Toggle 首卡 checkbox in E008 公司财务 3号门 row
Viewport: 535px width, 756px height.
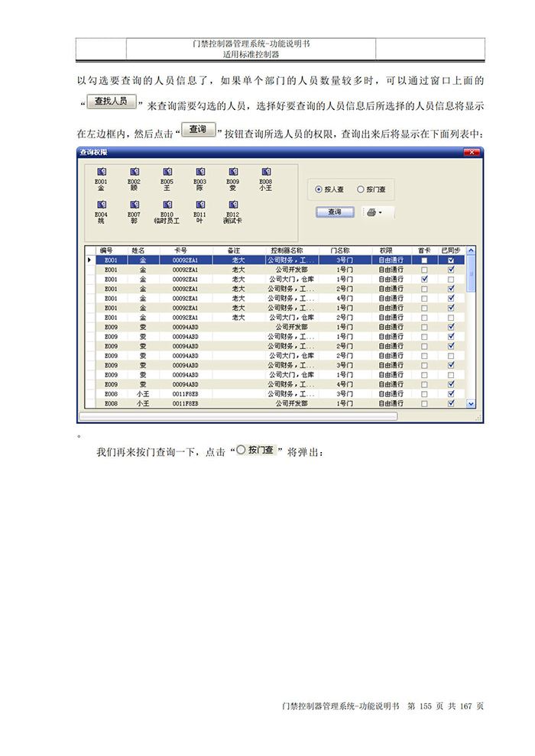(x=424, y=394)
